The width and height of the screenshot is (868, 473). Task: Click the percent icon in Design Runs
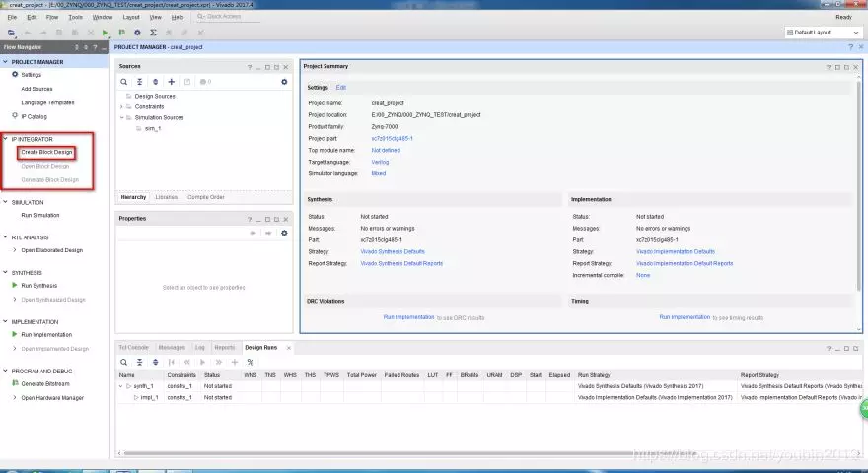251,363
